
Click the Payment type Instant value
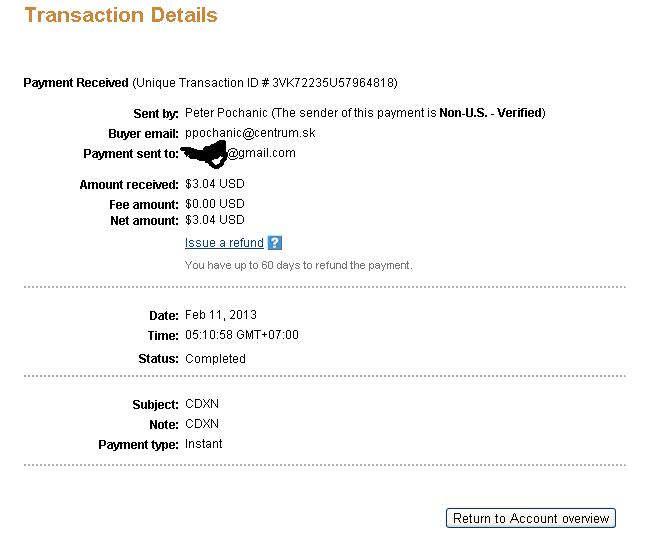[x=204, y=444]
